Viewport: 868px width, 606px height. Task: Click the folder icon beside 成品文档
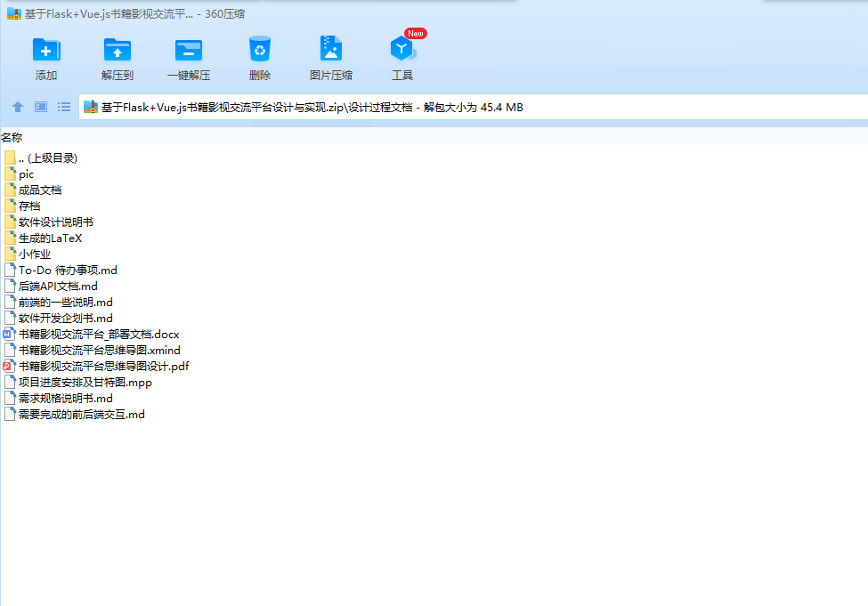pos(10,190)
